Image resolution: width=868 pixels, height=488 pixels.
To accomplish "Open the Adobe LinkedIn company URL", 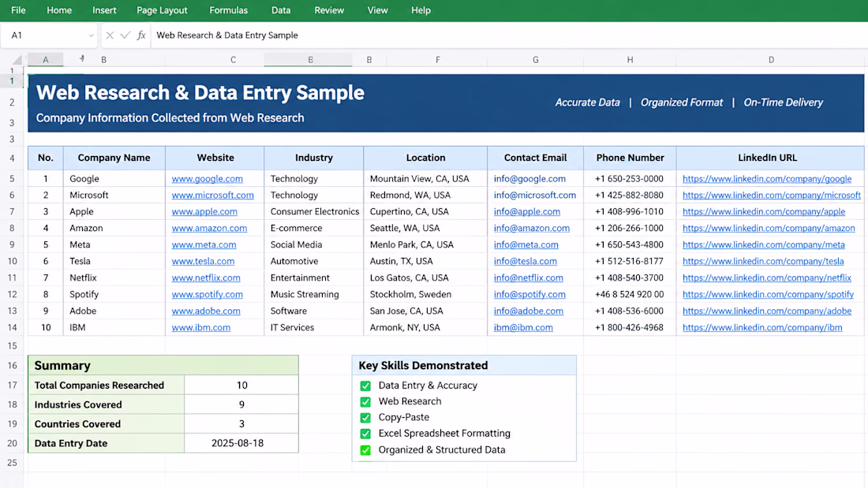I will tap(767, 311).
